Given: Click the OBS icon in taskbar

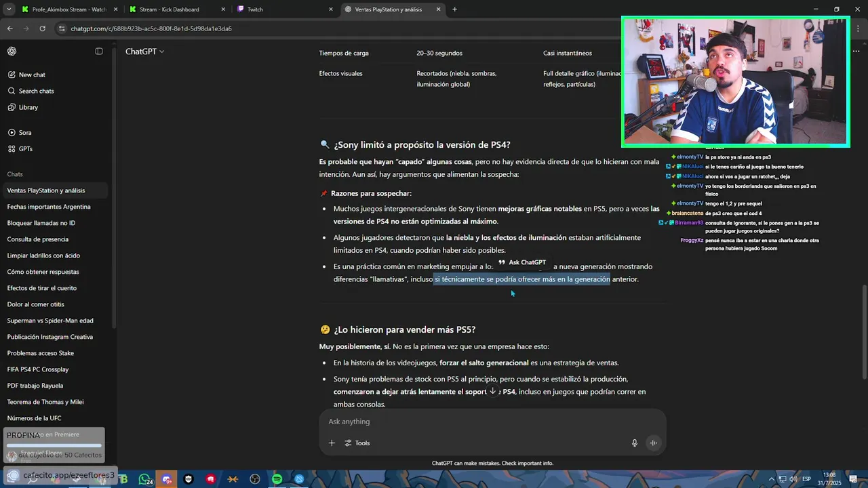Looking at the screenshot, I should tap(255, 479).
